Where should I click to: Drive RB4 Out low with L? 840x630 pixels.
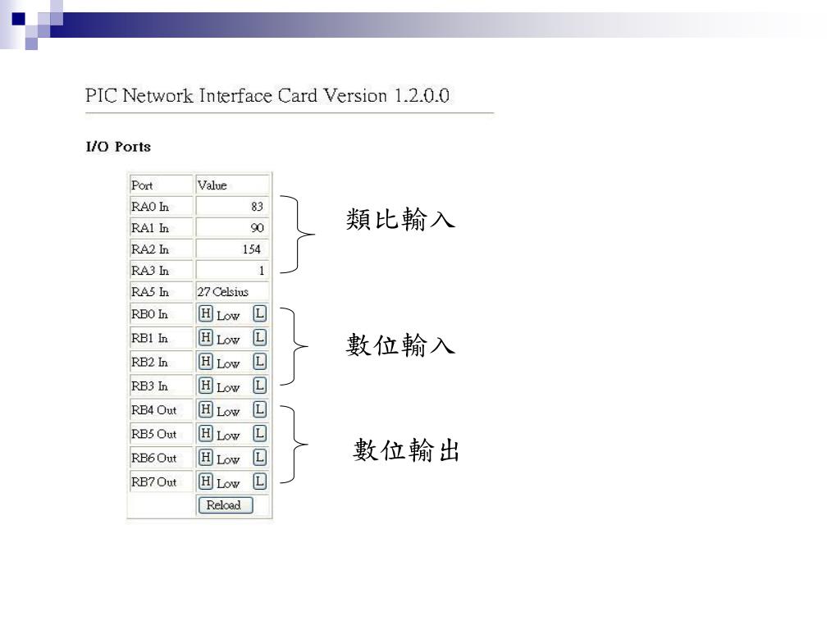point(260,409)
